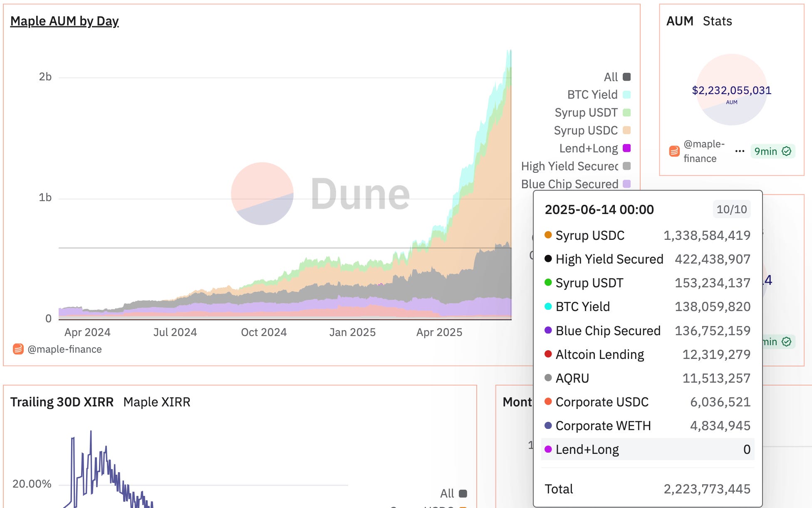Click the 2b y-axis label
Image resolution: width=812 pixels, height=508 pixels.
pyautogui.click(x=45, y=77)
